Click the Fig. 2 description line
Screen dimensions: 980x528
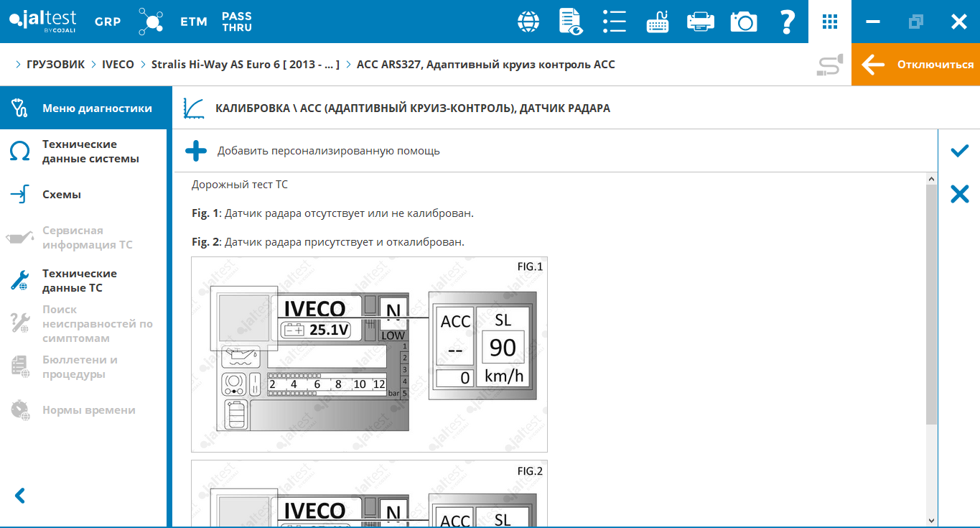328,242
